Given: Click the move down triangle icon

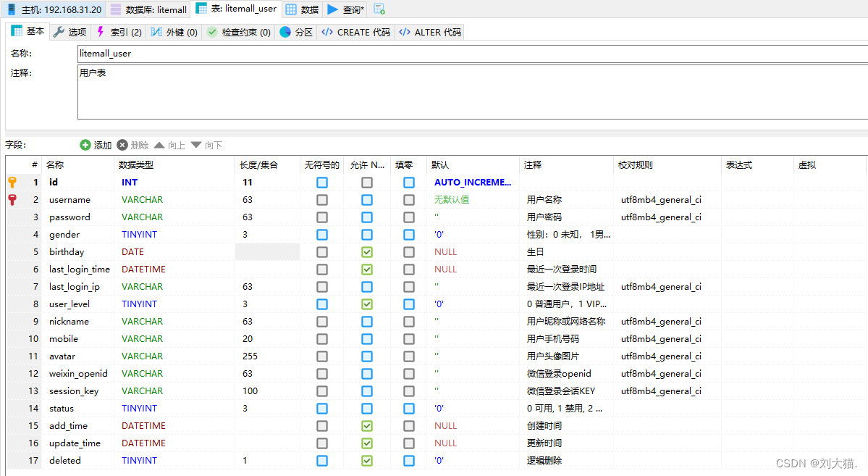Looking at the screenshot, I should [x=196, y=145].
